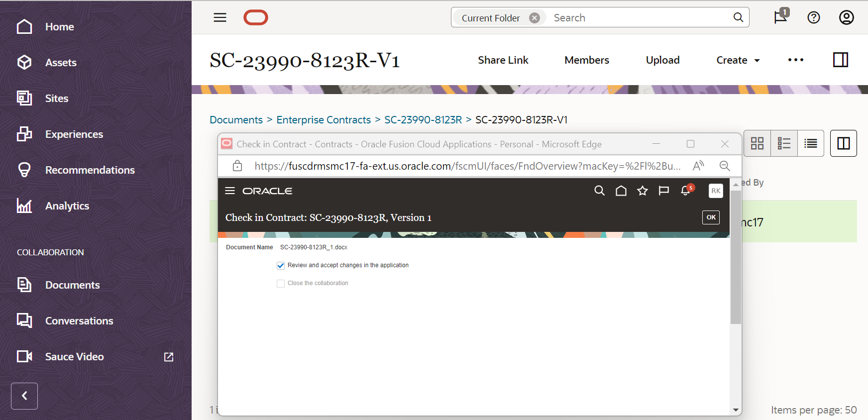Click the Edge address bar URL
Viewport: 868px width, 420px height.
click(x=467, y=166)
